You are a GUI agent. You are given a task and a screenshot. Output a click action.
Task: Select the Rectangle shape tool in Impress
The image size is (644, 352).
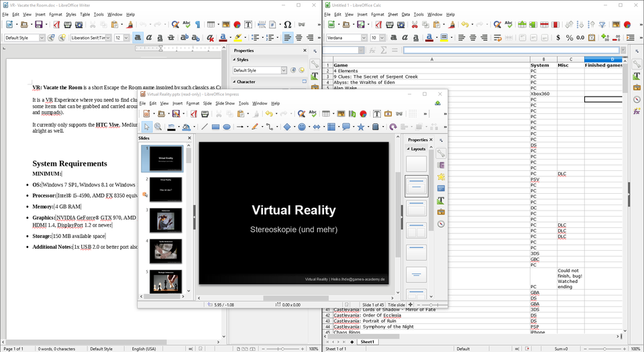tap(215, 127)
